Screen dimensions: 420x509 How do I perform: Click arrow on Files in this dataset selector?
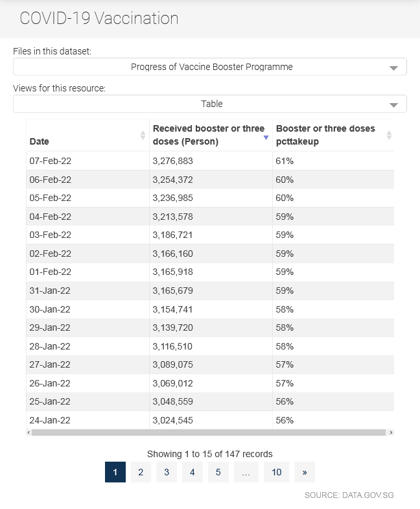[x=393, y=68]
